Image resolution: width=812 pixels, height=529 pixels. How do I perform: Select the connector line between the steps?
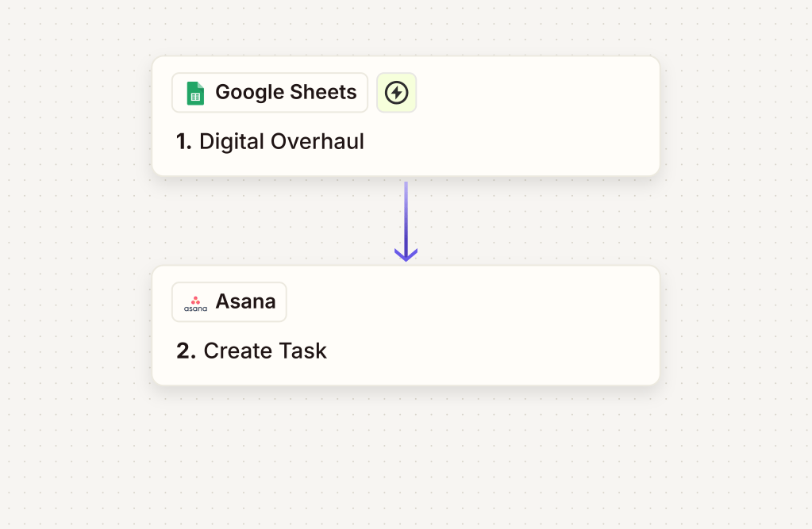(x=406, y=214)
